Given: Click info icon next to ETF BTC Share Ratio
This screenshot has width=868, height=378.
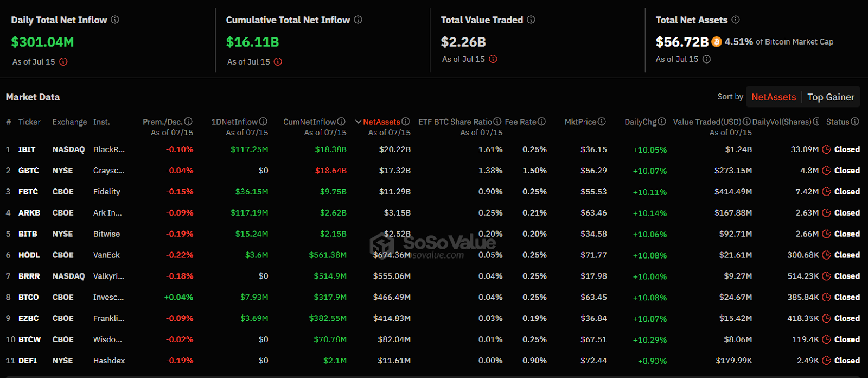Looking at the screenshot, I should [497, 122].
